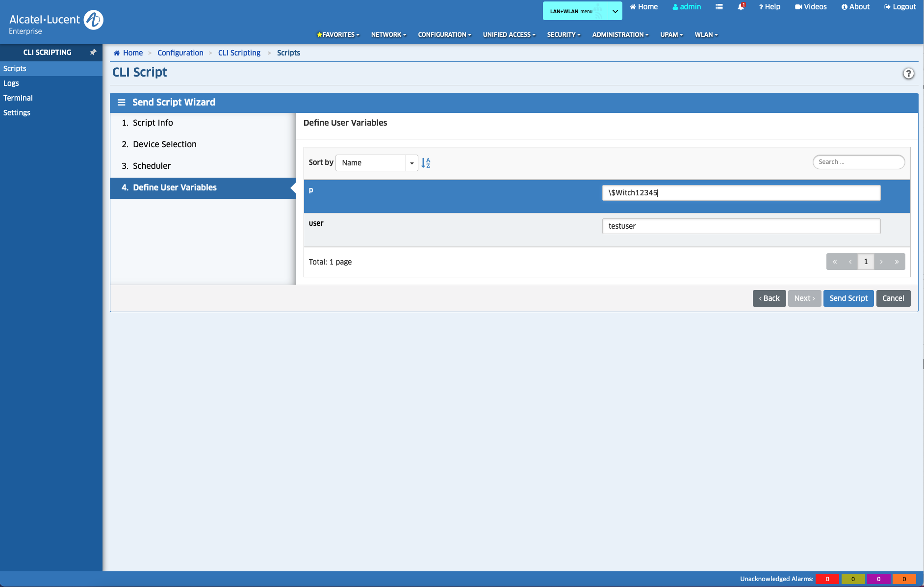The width and height of the screenshot is (924, 587).
Task: Toggle the A-Z sort order icon
Action: point(426,163)
